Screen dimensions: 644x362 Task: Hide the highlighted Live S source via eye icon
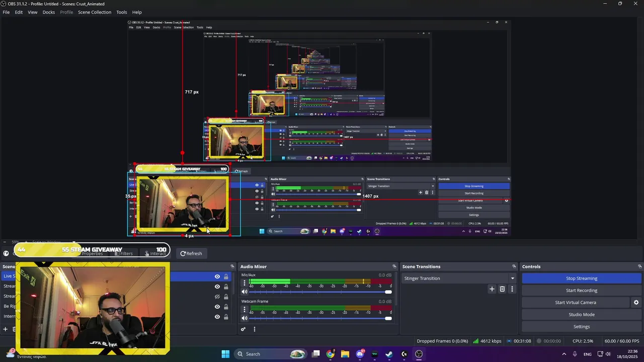pos(217,277)
